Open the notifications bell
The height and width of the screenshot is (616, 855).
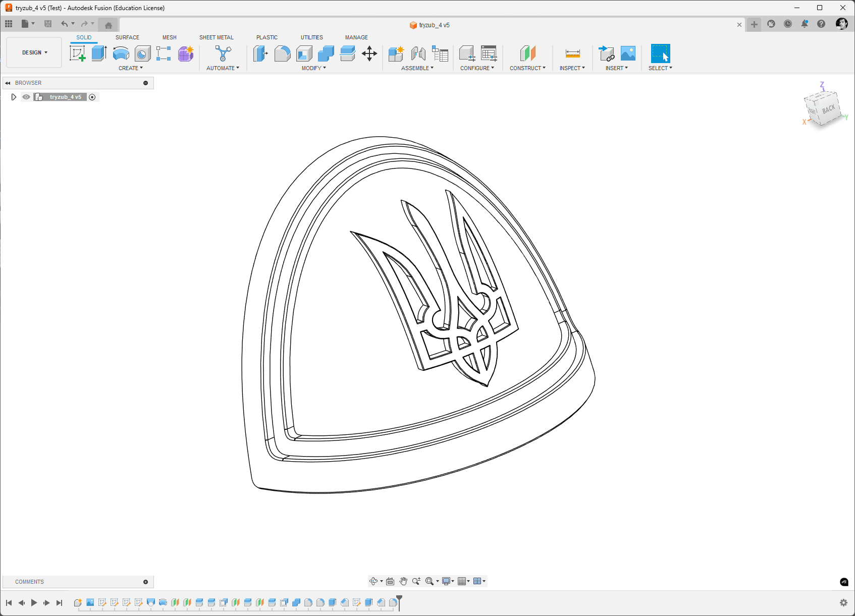pos(805,24)
